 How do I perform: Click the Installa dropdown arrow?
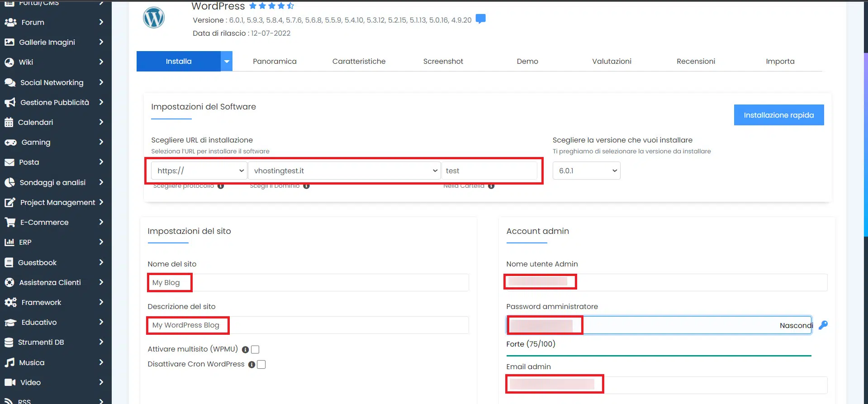227,61
